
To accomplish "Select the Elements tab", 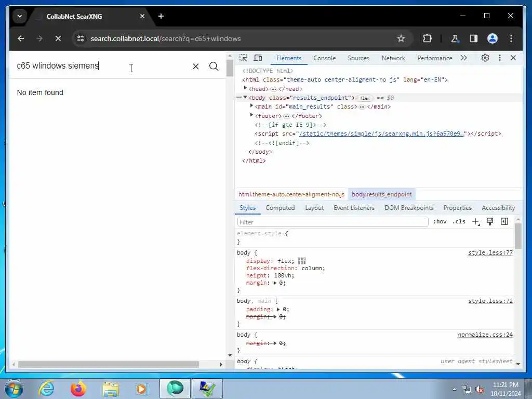I will point(289,58).
